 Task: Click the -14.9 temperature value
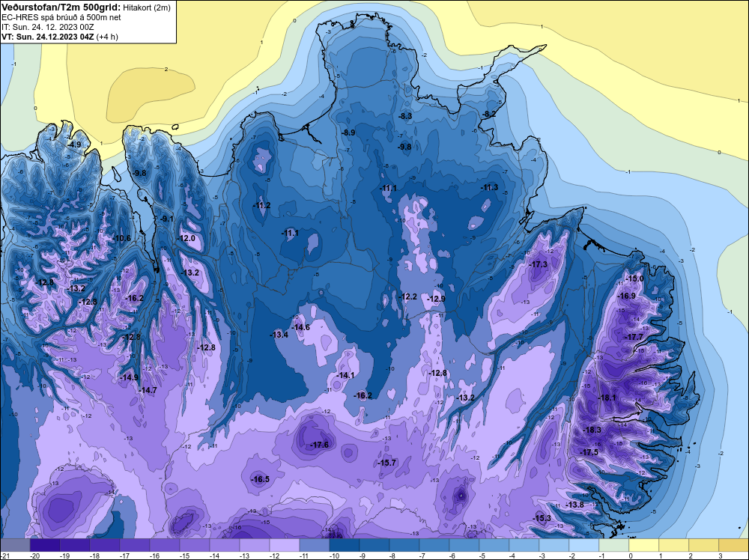[x=129, y=377]
